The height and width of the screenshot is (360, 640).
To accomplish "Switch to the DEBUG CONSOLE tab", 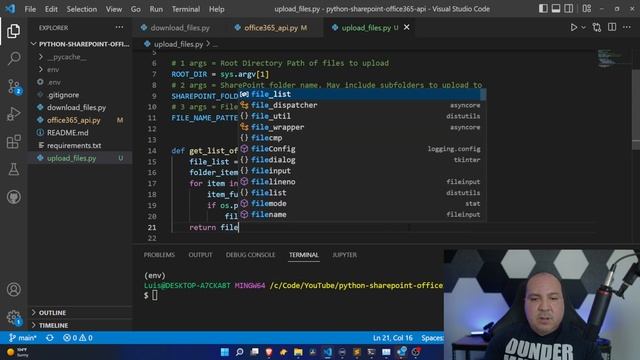I will coord(251,255).
